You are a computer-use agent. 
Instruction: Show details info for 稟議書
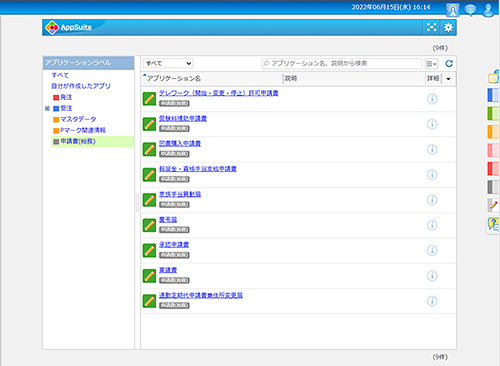(x=432, y=276)
